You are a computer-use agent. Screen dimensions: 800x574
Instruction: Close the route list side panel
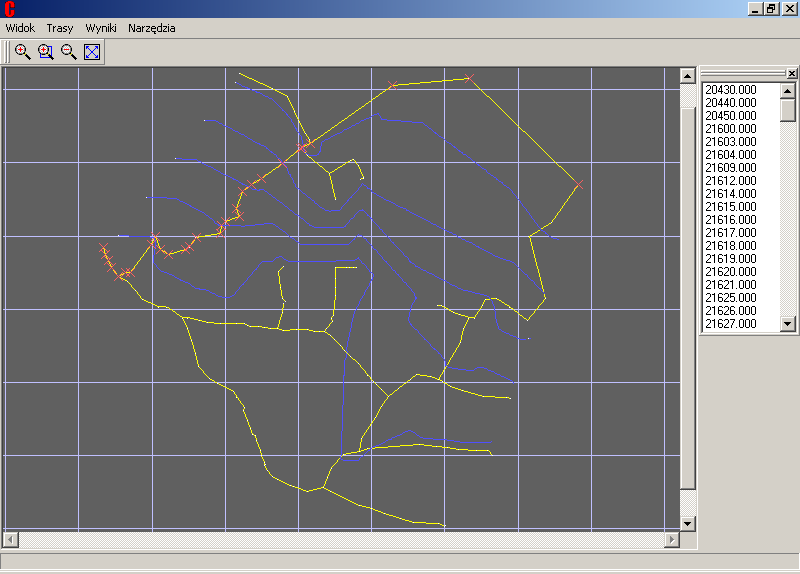coord(792,73)
